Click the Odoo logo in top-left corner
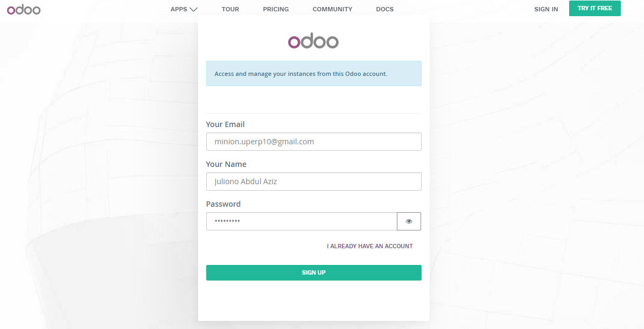644x329 pixels. click(x=24, y=10)
